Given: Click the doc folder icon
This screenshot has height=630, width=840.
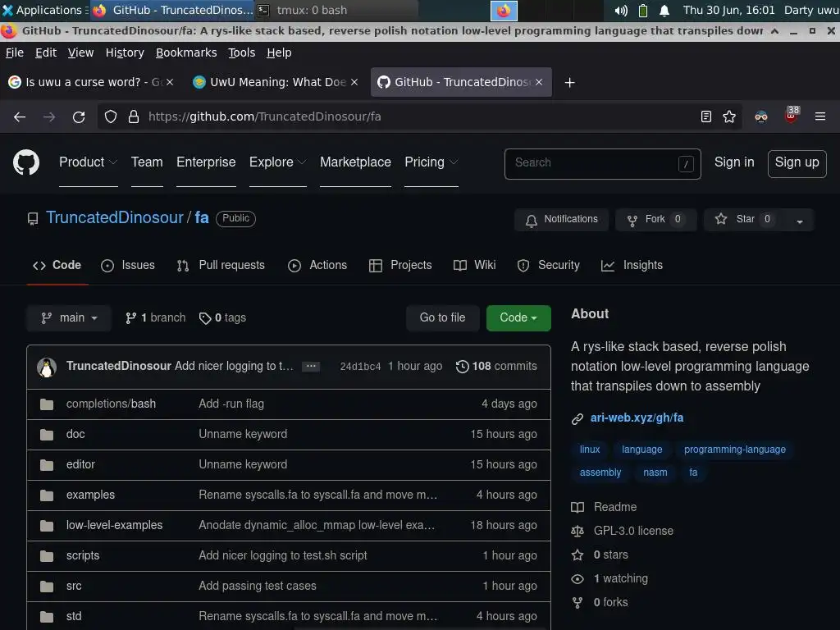Looking at the screenshot, I should click(47, 435).
